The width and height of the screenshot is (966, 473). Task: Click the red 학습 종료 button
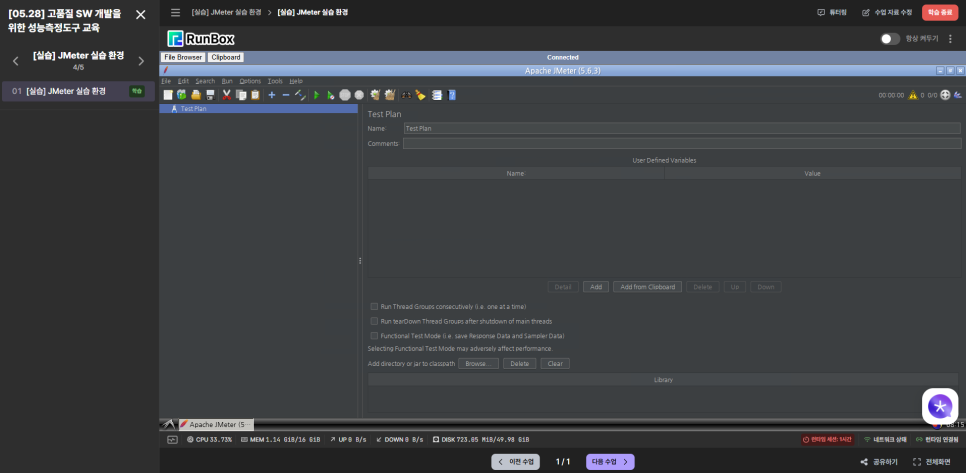(x=940, y=12)
